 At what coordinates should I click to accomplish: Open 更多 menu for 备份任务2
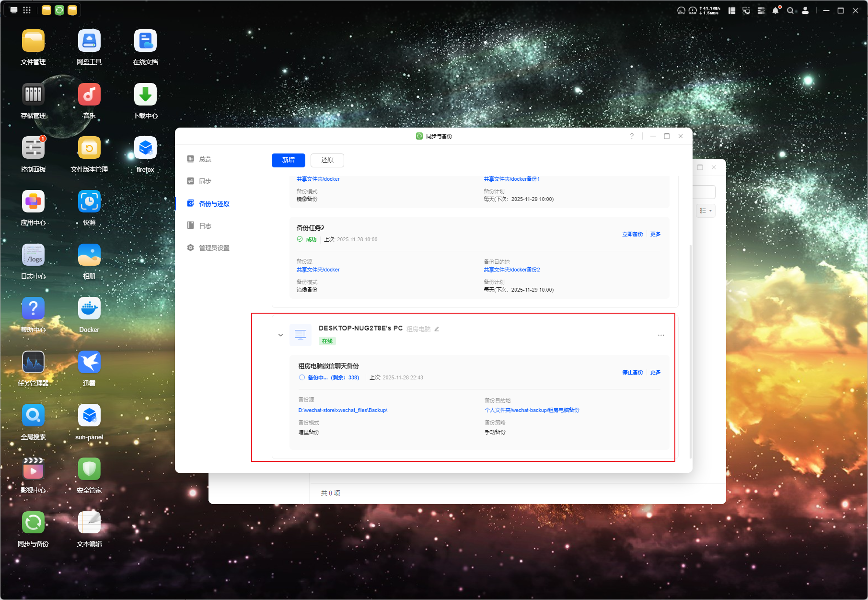coord(655,234)
